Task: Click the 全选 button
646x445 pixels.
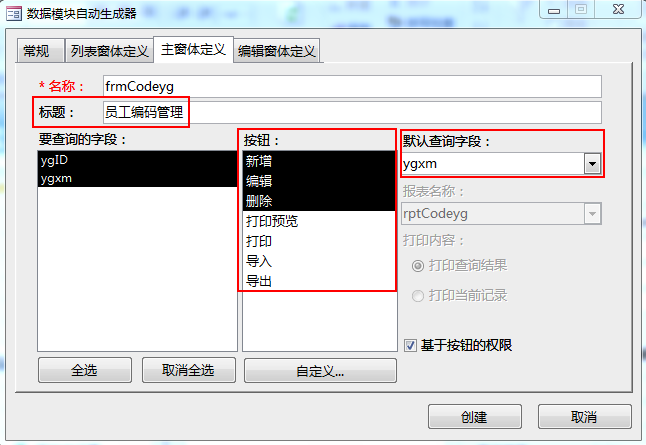Action: point(85,370)
